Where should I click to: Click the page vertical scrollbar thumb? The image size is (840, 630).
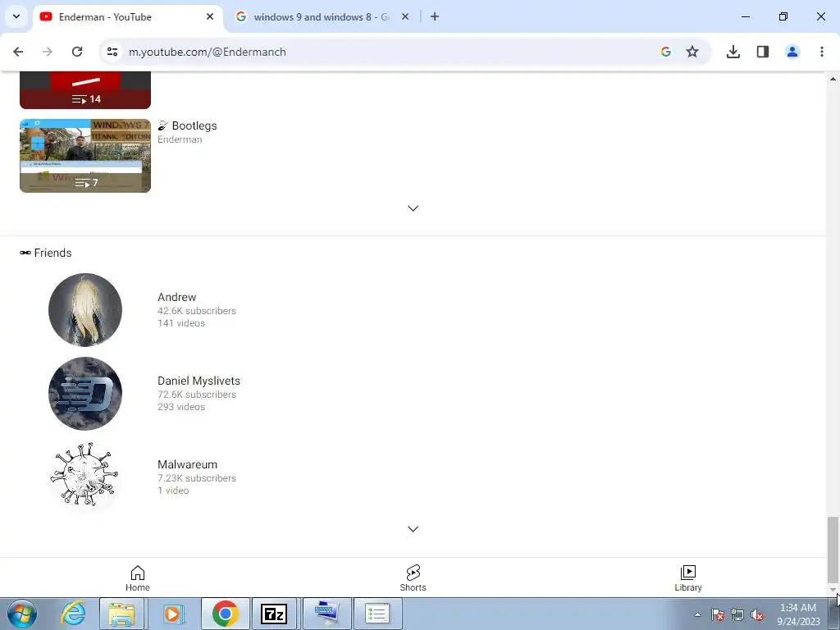pyautogui.click(x=833, y=550)
